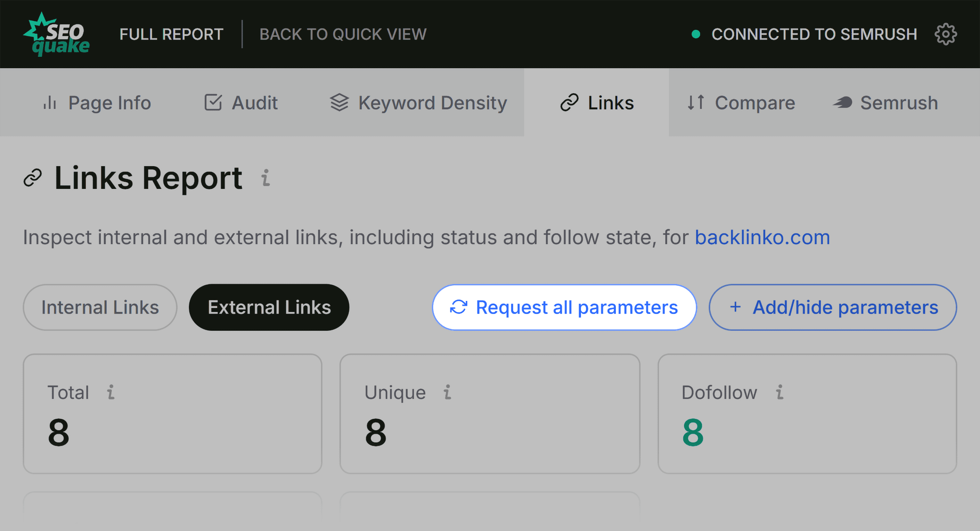Click the info icon beside Links Report

[266, 178]
